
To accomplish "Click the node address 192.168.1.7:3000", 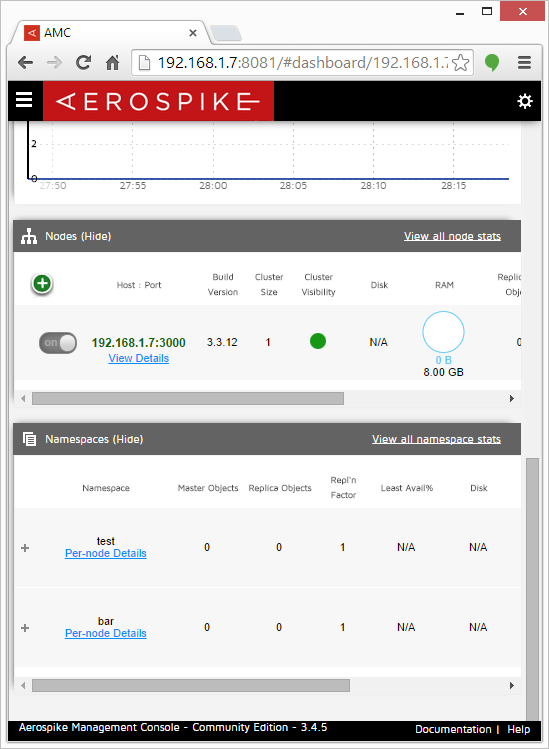I will point(139,342).
